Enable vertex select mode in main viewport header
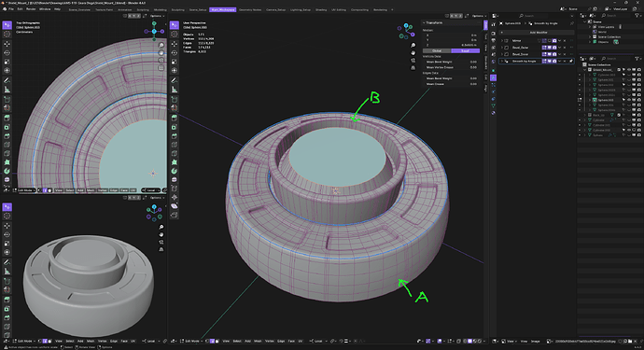The image size is (644, 350). [x=207, y=341]
